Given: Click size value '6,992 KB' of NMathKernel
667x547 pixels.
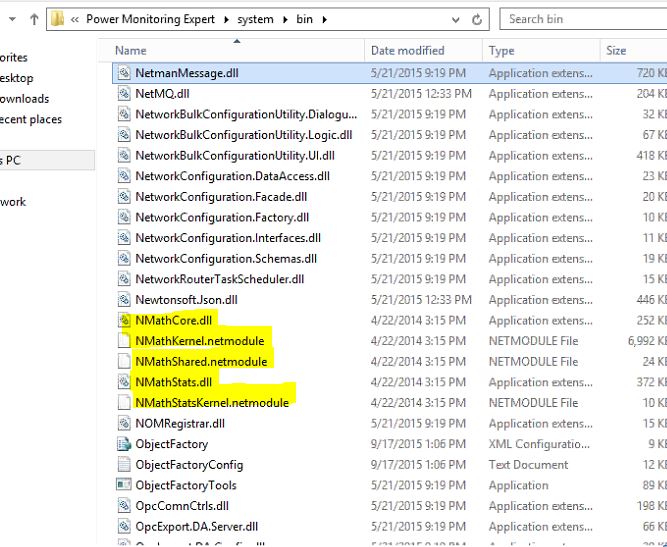Looking at the screenshot, I should click(x=647, y=341).
